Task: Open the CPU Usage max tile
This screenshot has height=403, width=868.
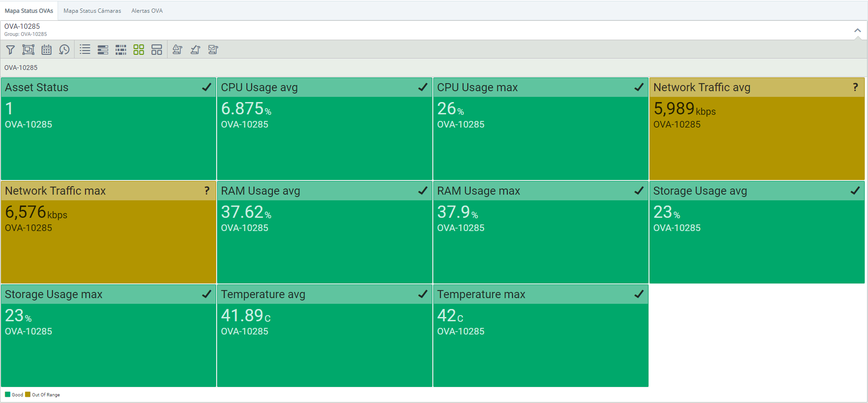Action: pyautogui.click(x=540, y=137)
